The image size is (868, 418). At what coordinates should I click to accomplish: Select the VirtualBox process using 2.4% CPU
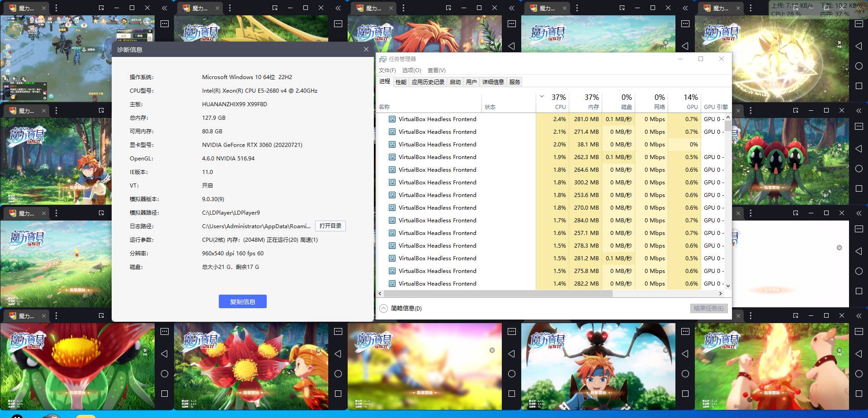point(437,119)
